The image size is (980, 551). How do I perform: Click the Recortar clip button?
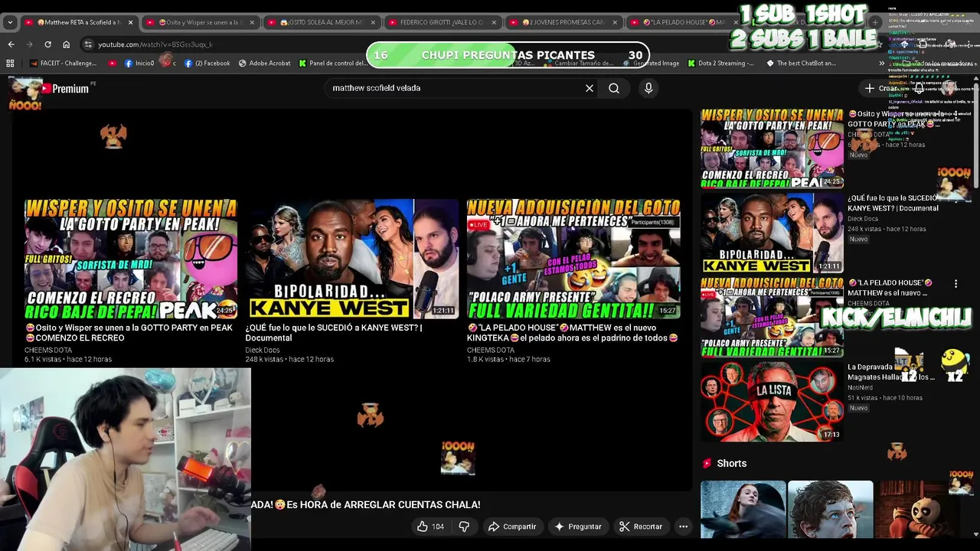pyautogui.click(x=641, y=527)
